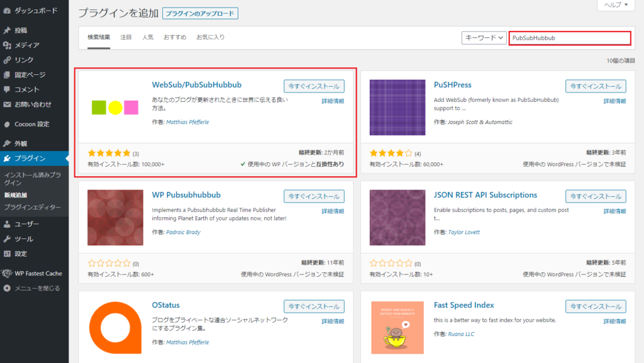This screenshot has width=644, height=363.
Task: Open author link Ruana LLC
Action: tap(461, 334)
